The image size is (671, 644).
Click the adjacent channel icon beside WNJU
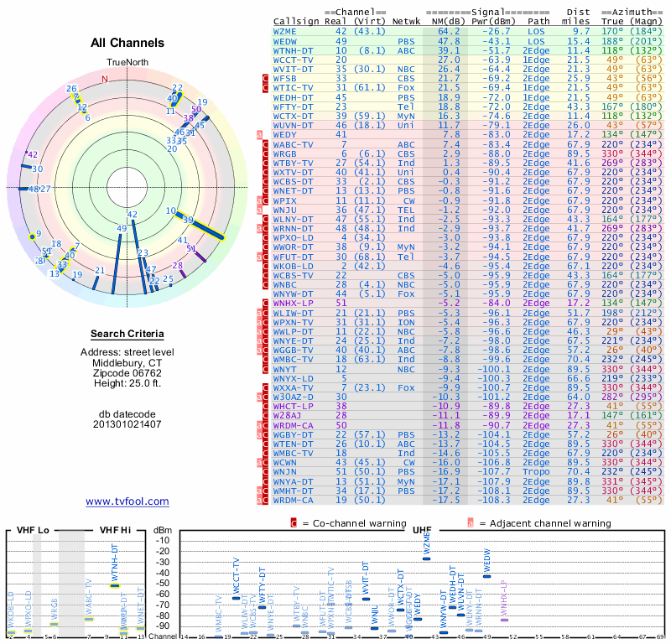[x=259, y=210]
